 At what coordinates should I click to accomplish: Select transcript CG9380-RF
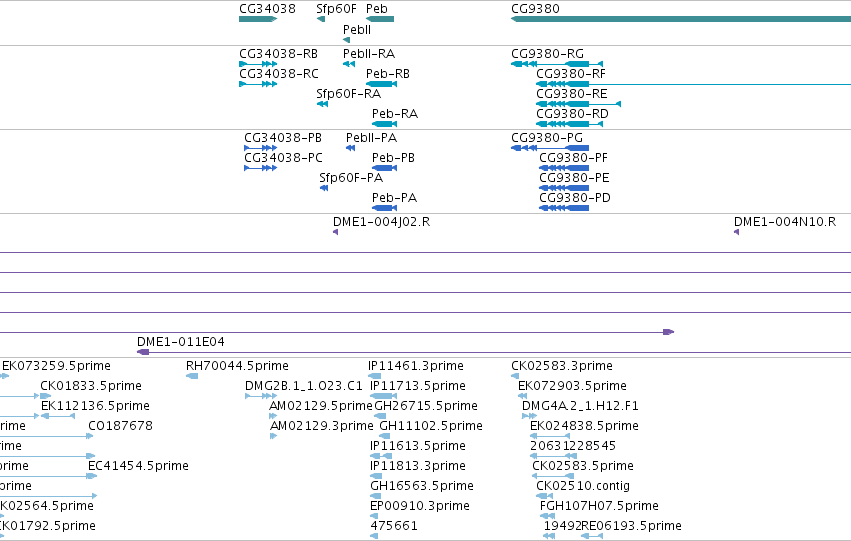pyautogui.click(x=694, y=84)
